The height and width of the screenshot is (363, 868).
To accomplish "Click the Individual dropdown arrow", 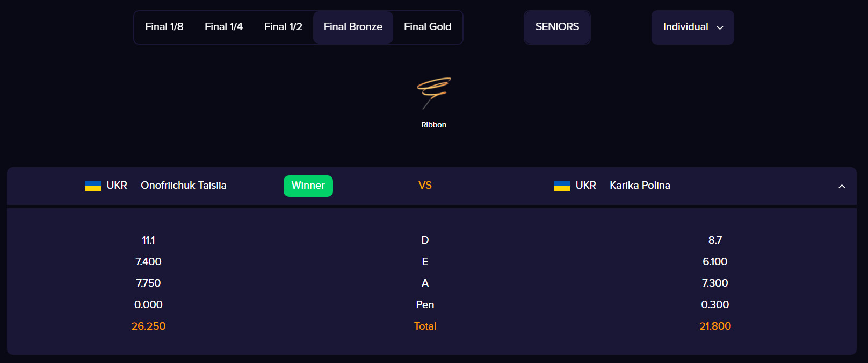I will (720, 27).
